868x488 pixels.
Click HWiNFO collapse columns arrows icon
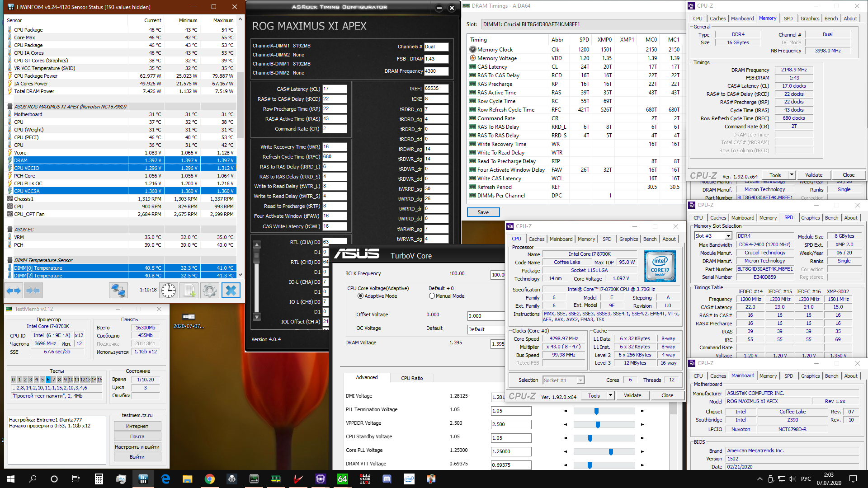[33, 291]
